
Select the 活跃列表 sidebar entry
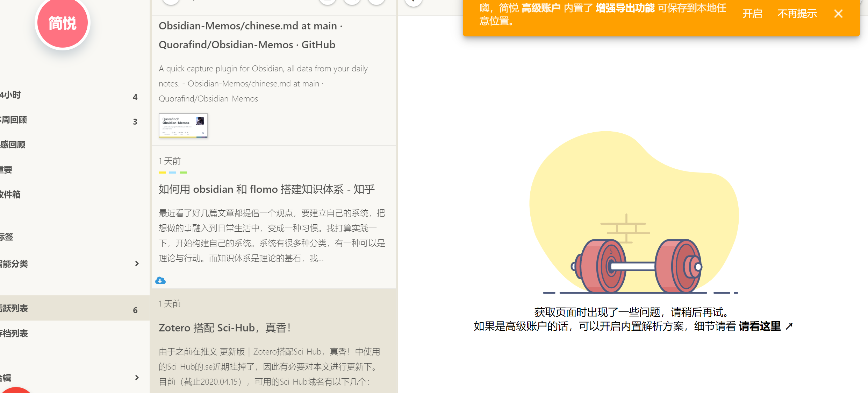pos(75,308)
